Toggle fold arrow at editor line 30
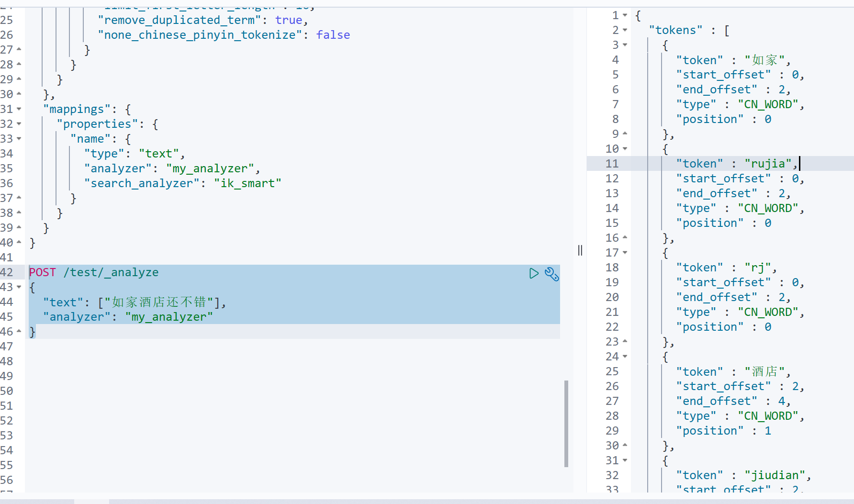This screenshot has height=504, width=854. (x=19, y=94)
